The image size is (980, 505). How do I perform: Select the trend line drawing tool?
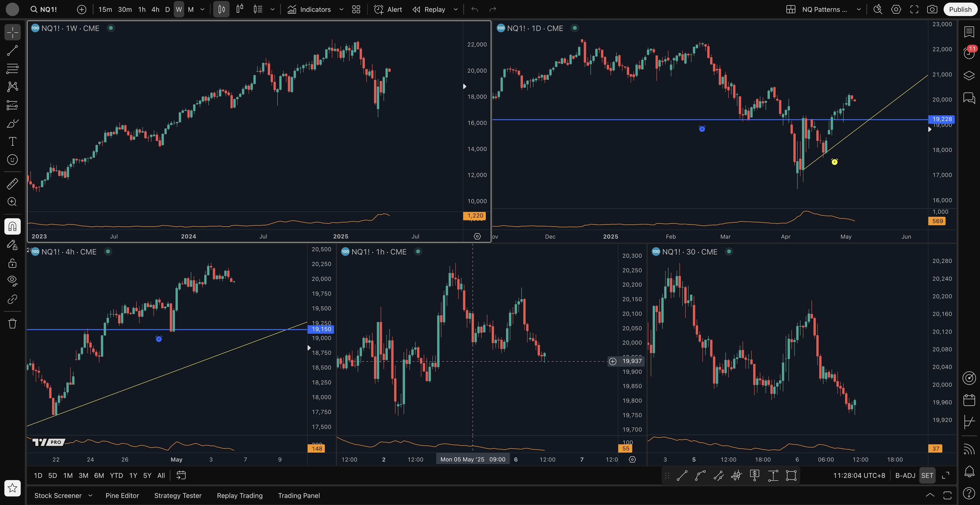tap(12, 51)
